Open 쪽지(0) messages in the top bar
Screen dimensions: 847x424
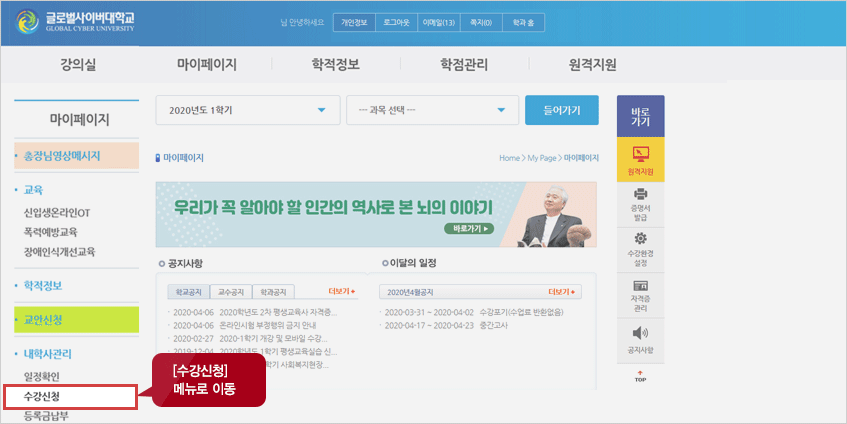coord(481,23)
